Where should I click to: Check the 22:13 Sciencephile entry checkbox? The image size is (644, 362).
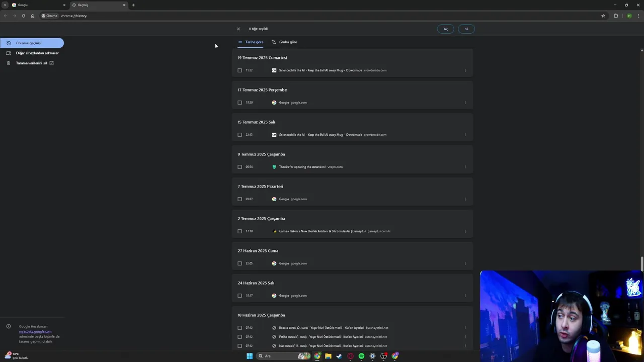239,135
